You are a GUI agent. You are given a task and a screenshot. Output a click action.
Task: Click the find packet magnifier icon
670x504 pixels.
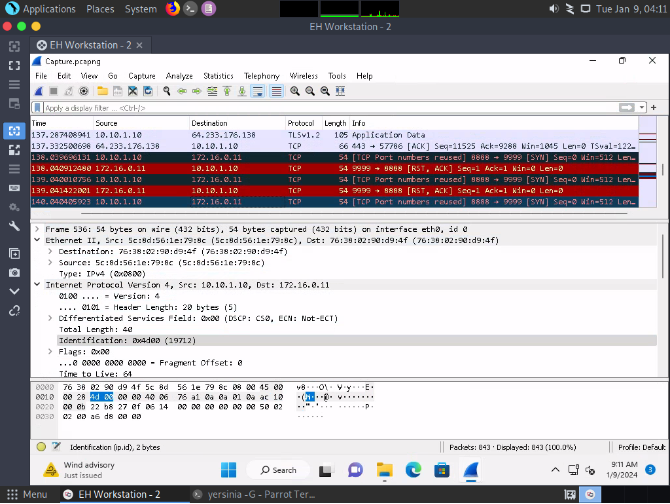[165, 91]
